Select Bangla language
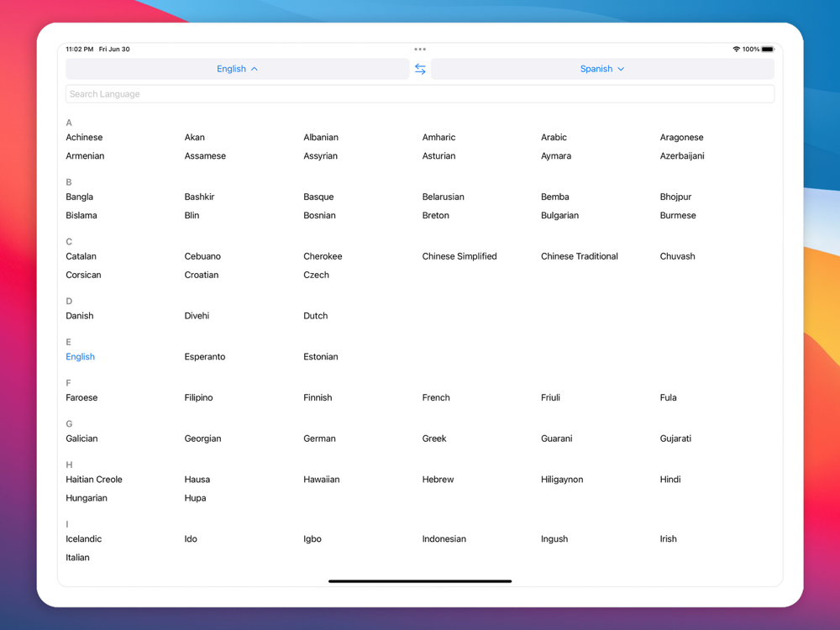Viewport: 840px width, 630px height. point(79,197)
